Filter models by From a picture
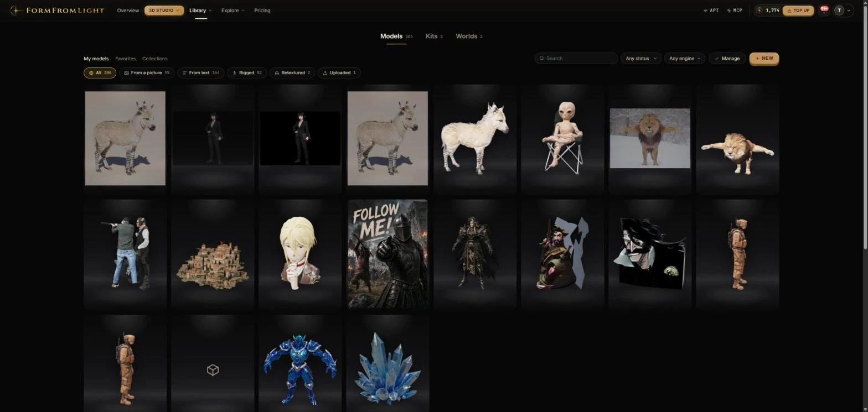 coord(147,72)
